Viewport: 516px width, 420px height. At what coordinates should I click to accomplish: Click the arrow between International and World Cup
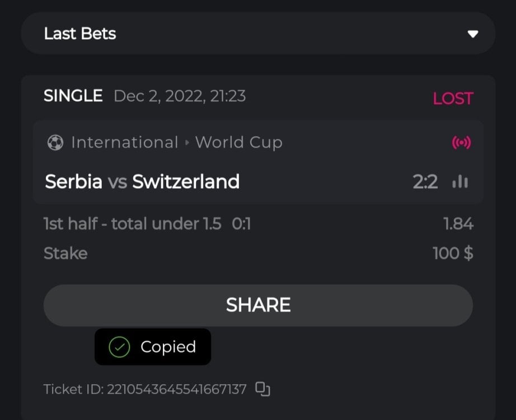[x=187, y=143]
